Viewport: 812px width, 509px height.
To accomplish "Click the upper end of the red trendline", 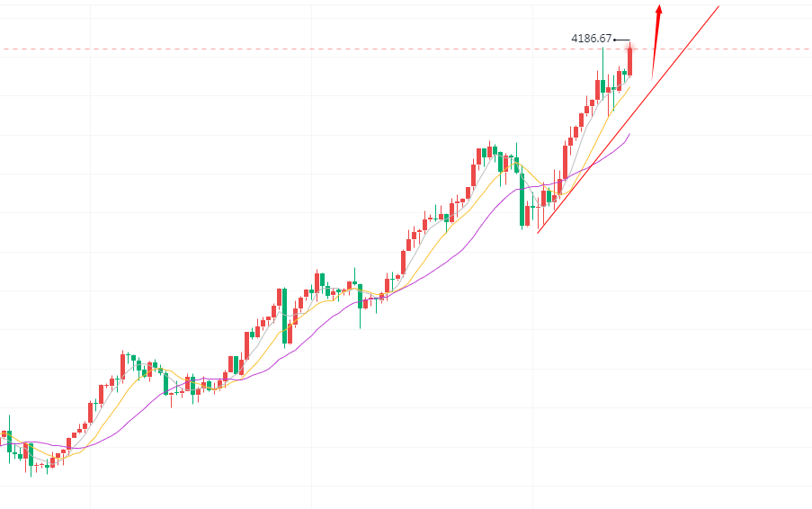I will (x=718, y=6).
